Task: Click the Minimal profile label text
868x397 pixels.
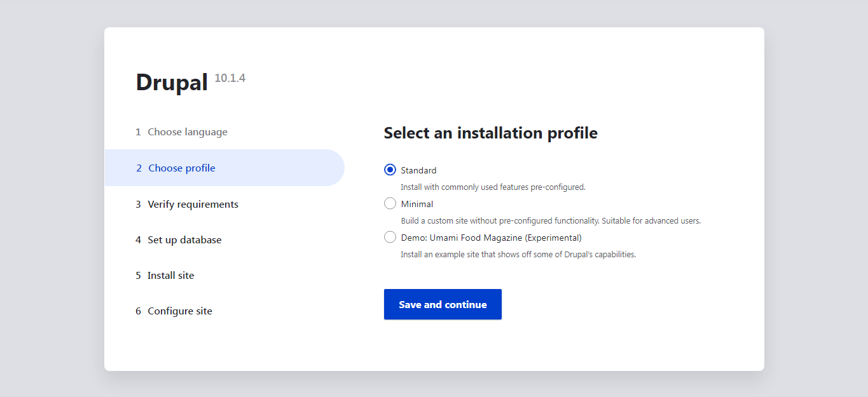Action: click(416, 203)
